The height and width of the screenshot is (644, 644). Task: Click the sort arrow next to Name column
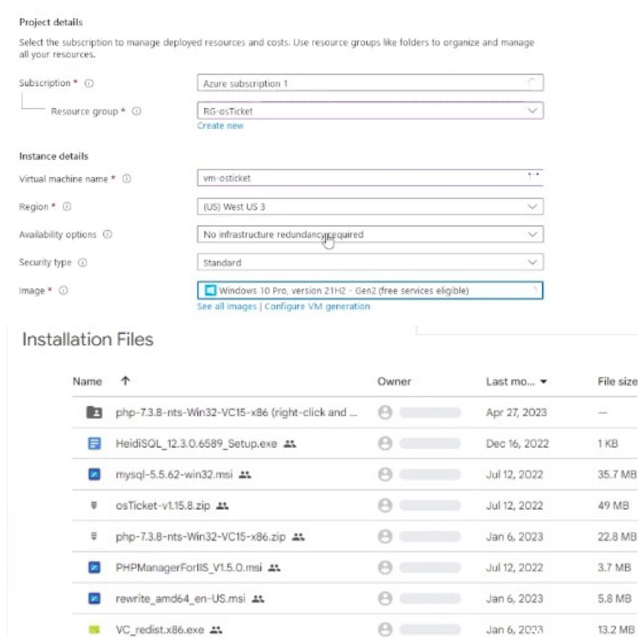pos(125,381)
